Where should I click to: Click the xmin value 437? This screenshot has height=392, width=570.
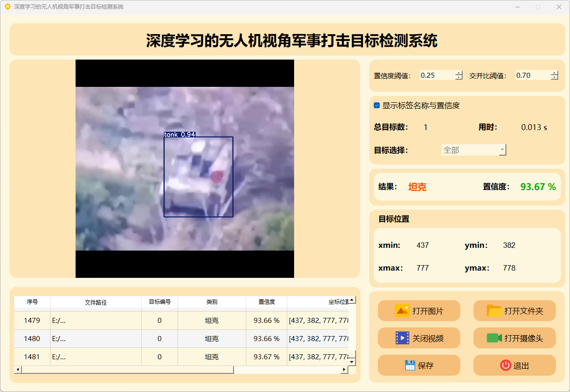422,245
